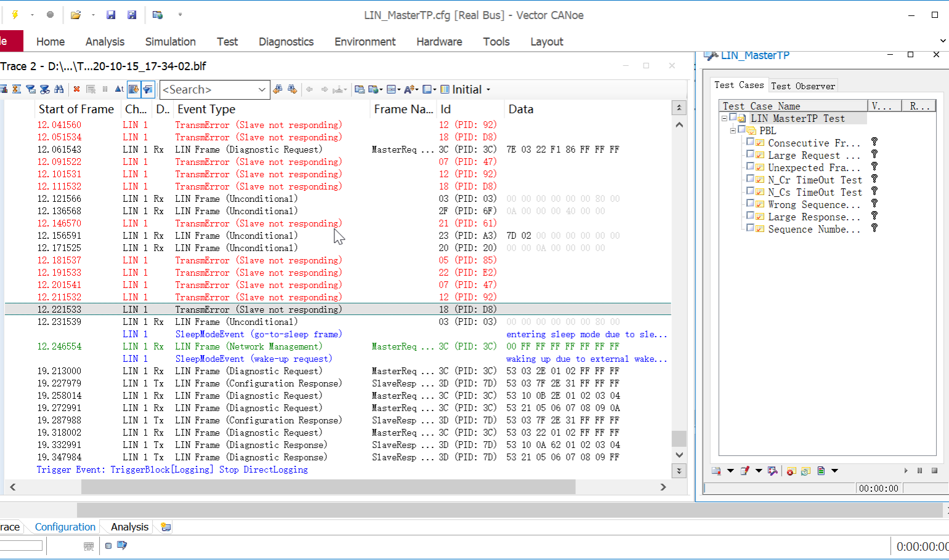
Task: Click the notepad with pencil icon in test module
Action: [745, 471]
